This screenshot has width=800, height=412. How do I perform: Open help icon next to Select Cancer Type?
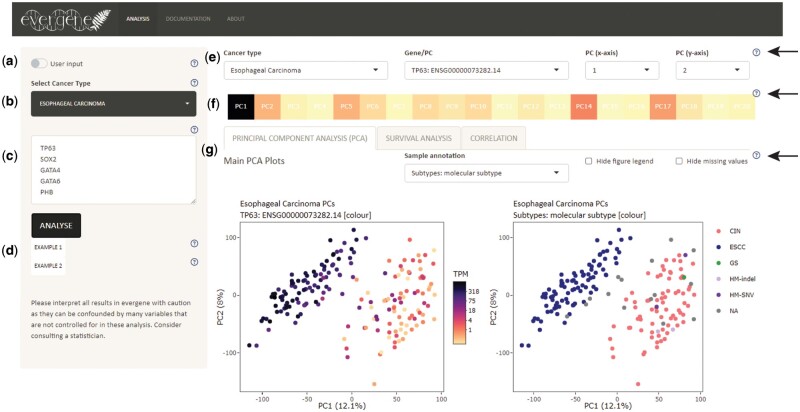193,84
